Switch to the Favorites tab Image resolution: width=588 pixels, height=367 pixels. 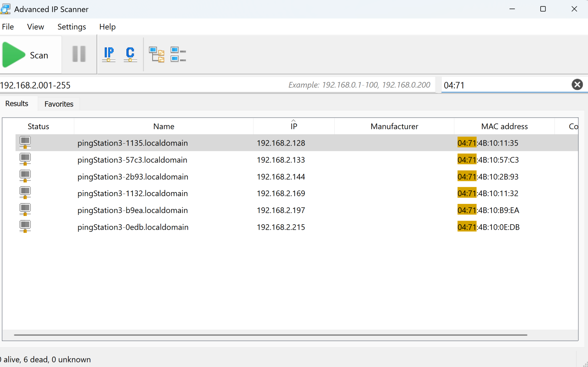(59, 104)
